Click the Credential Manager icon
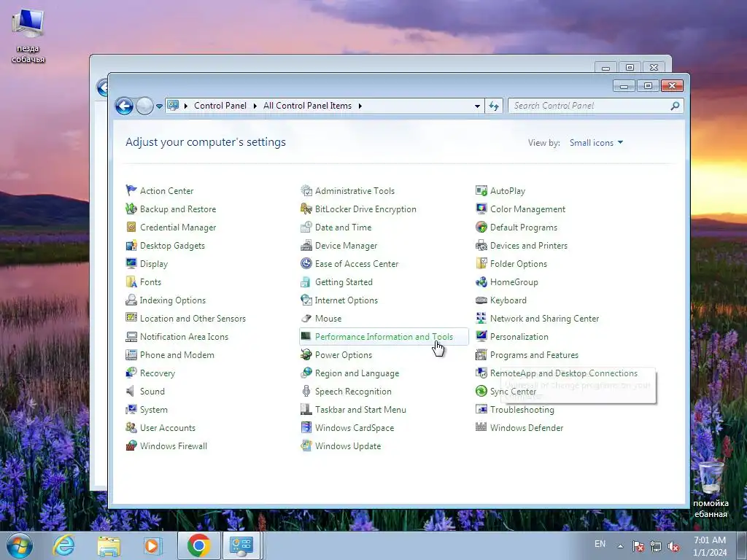747x560 pixels. coord(131,227)
